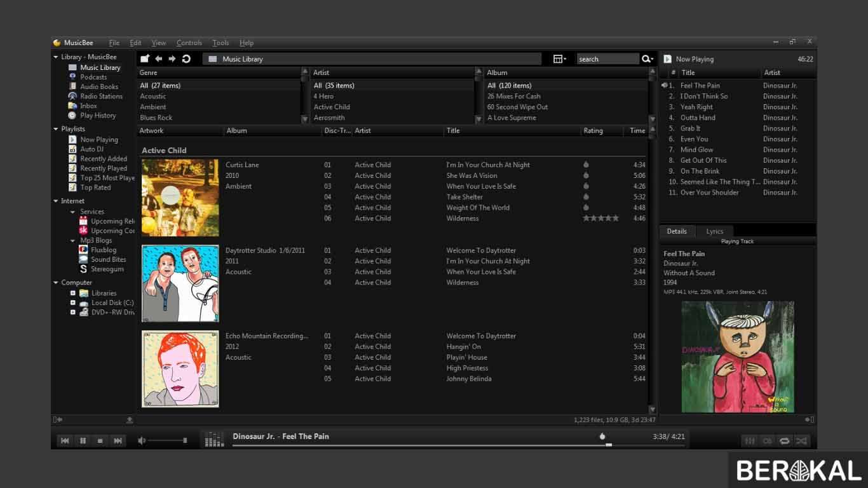Open Upcoming Concerts songkick service

pos(112,231)
